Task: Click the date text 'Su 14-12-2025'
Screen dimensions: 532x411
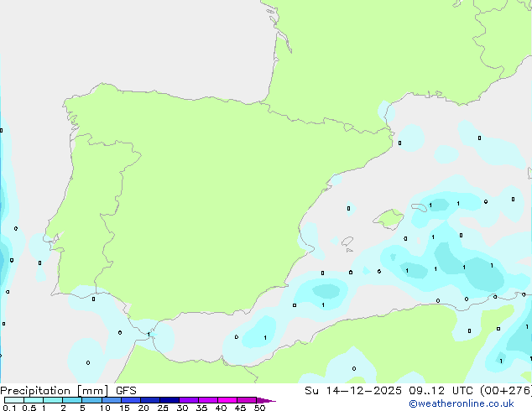Action: pos(353,391)
